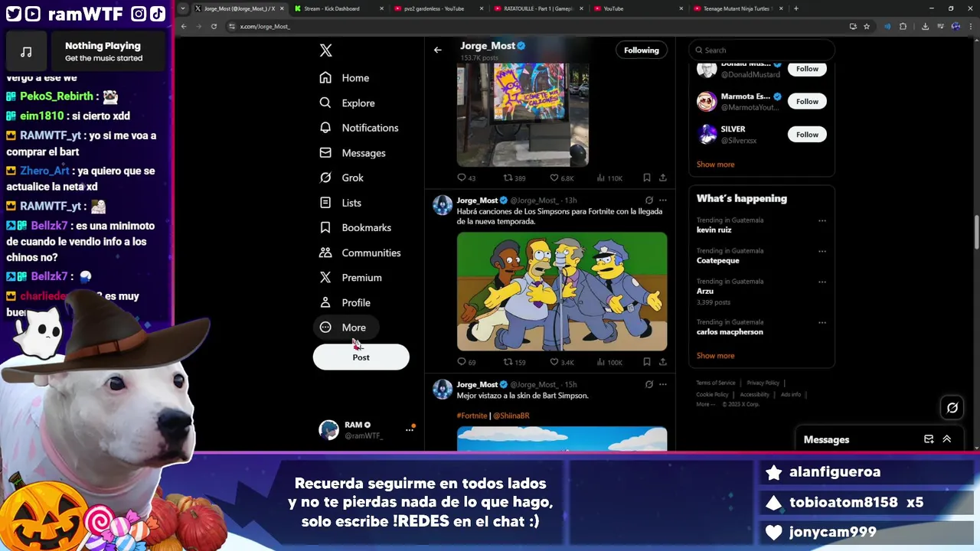Screen dimensions: 980x551
Task: Open Profile in the sidebar
Action: point(345,302)
